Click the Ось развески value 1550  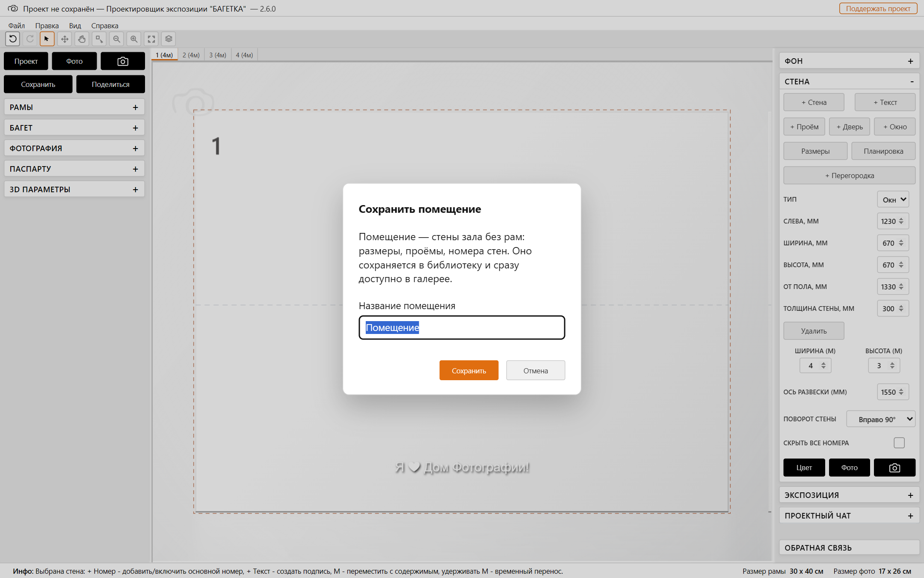[x=893, y=392]
